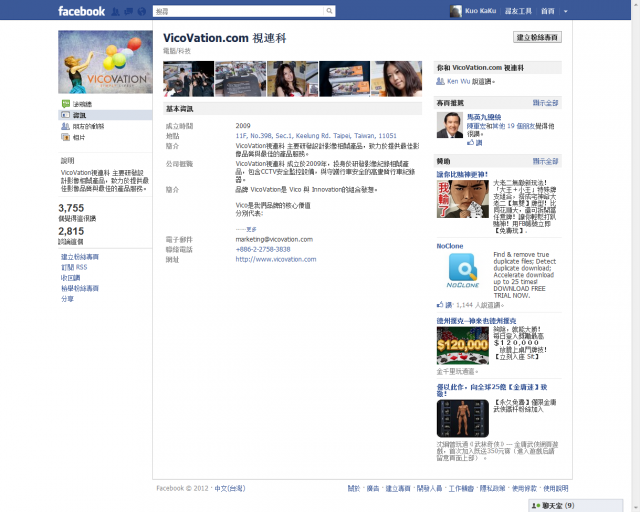Screen dimensions: 640x512
Task: Open fifth photo thumbnail with woman's face
Action: (x=396, y=79)
